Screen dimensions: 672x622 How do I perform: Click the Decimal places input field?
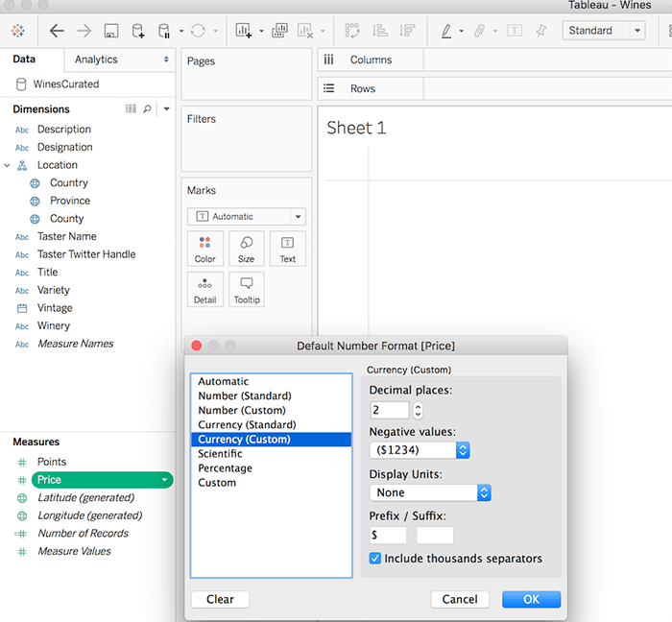click(390, 411)
